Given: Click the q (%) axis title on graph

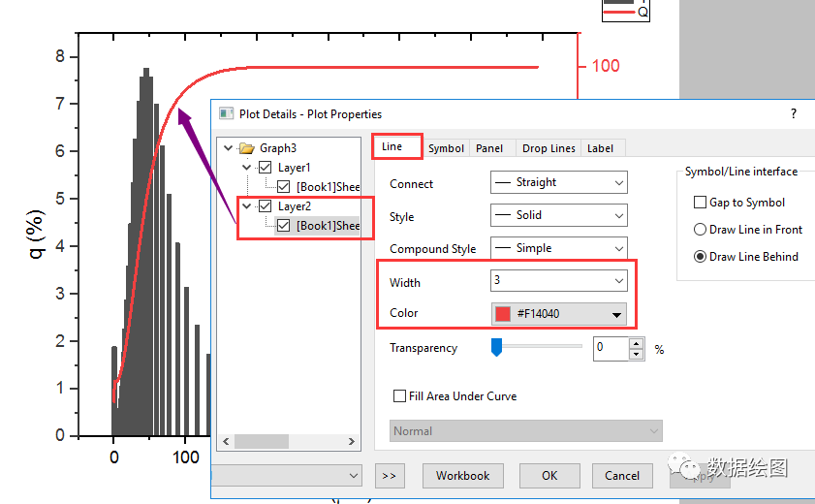Looking at the screenshot, I should [36, 234].
